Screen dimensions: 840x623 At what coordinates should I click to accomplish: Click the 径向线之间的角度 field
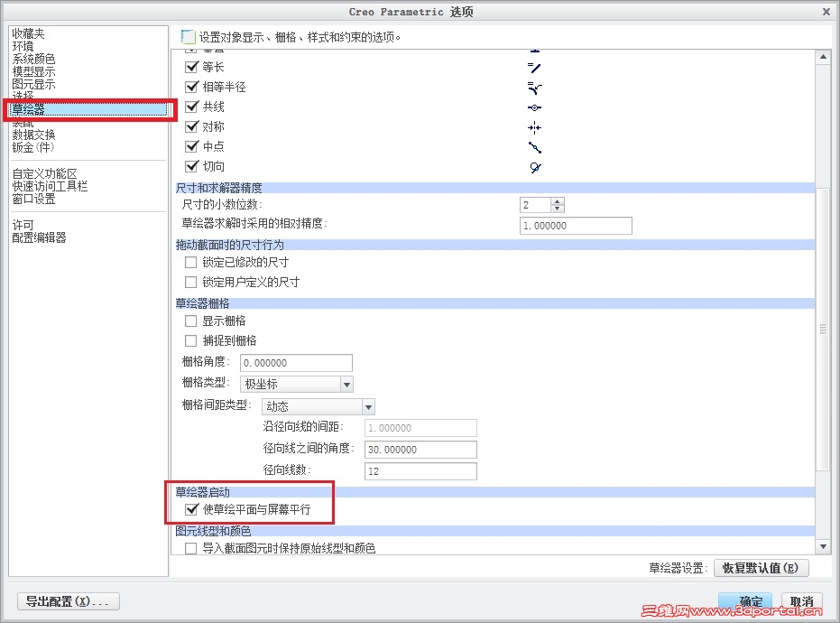tap(420, 450)
